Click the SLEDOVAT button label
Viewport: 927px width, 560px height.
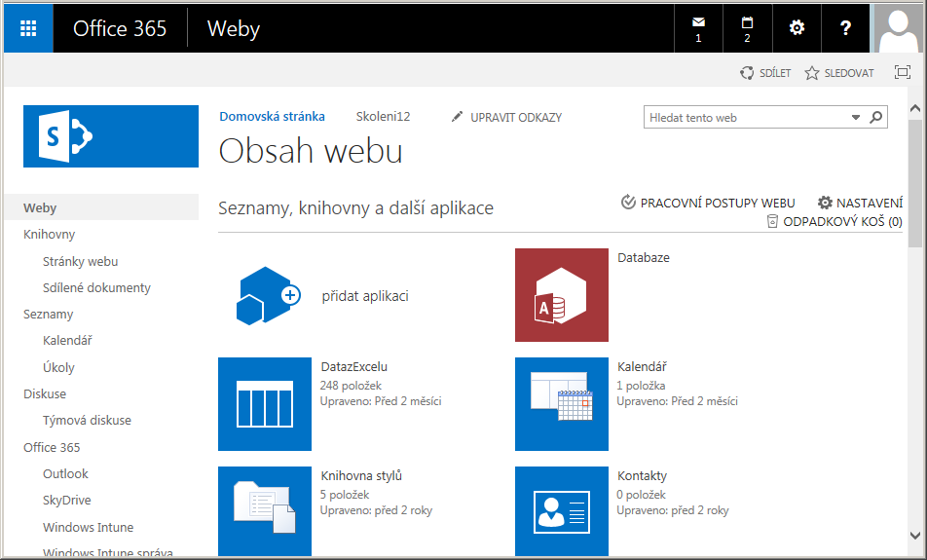849,73
